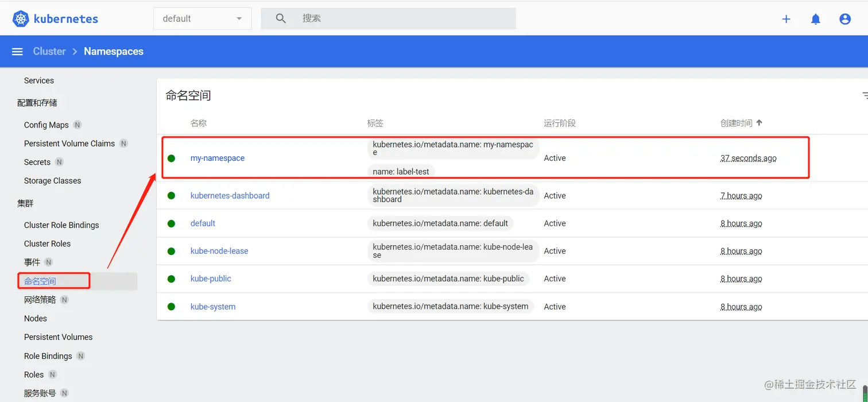Click the 'name: label-test' label chip
The height and width of the screenshot is (402, 868).
pyautogui.click(x=401, y=172)
